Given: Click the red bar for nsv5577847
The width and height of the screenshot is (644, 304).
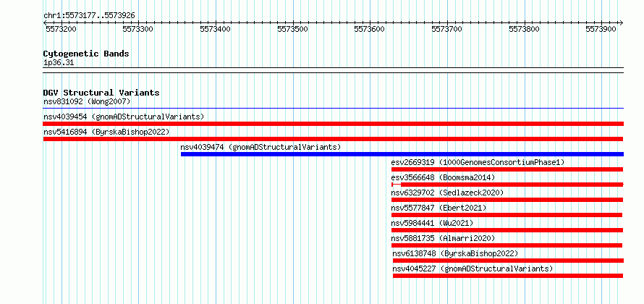Looking at the screenshot, I should point(507,215).
